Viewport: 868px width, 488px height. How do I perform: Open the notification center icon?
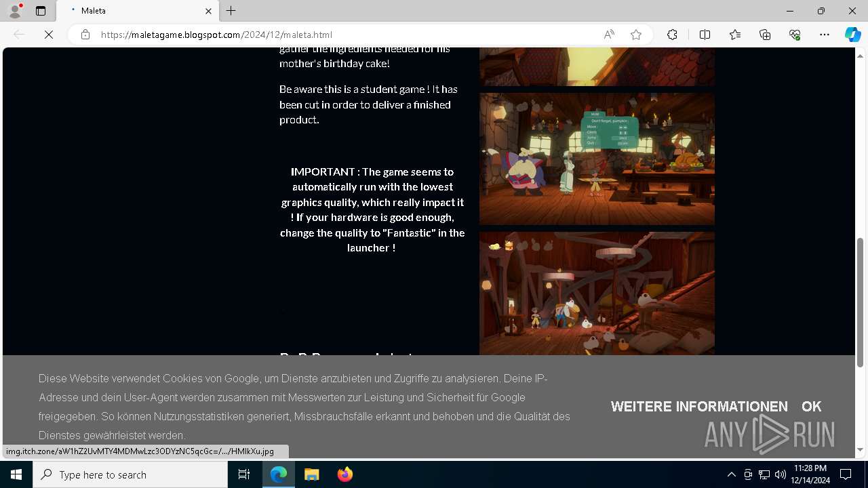(x=846, y=474)
